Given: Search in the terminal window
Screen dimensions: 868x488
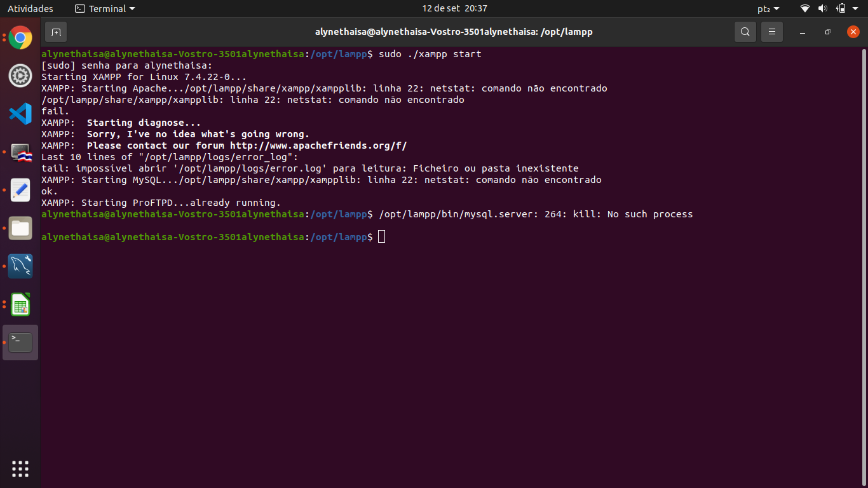Looking at the screenshot, I should point(745,32).
